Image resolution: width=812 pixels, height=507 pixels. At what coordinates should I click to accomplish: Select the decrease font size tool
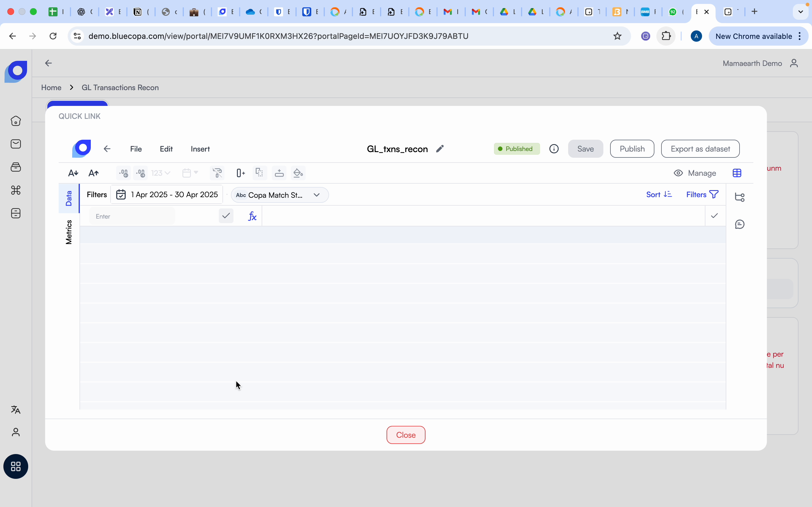(73, 173)
